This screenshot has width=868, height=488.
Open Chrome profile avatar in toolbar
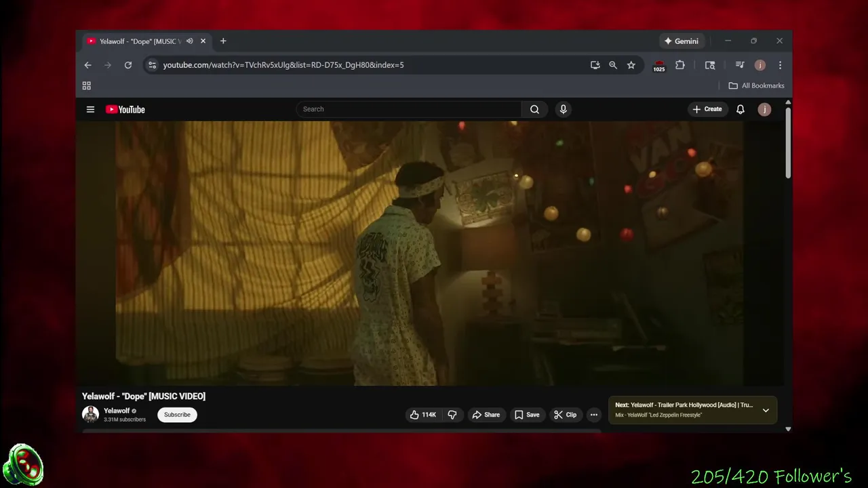(760, 65)
